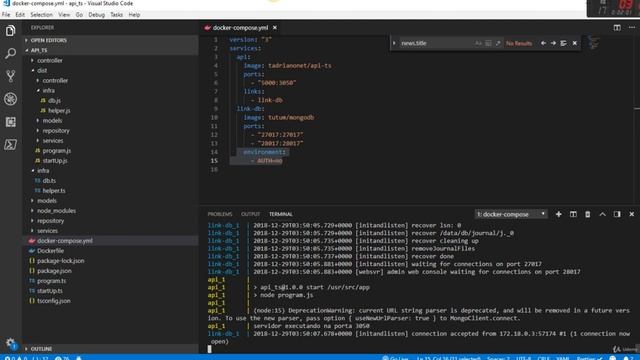Open helper.js file
640x360 pixels.
(110, 110)
